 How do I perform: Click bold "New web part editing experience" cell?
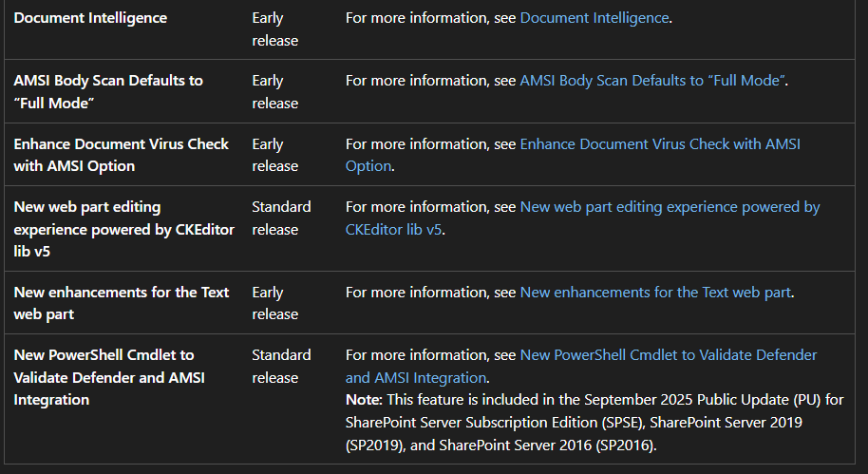[x=124, y=229]
